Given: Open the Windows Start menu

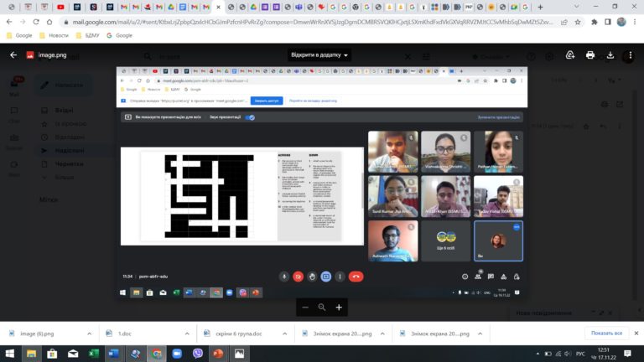Looking at the screenshot, I should pyautogui.click(x=11, y=354).
